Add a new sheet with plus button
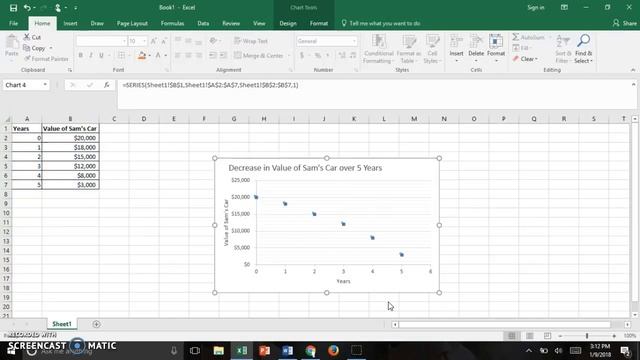 96,324
